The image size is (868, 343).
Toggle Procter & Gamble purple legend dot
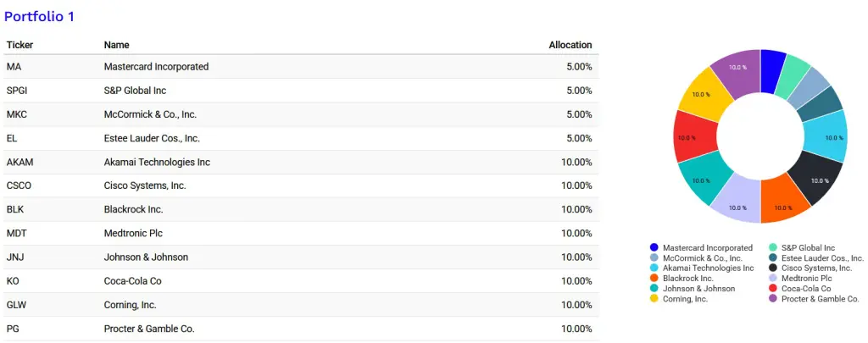[x=773, y=299]
